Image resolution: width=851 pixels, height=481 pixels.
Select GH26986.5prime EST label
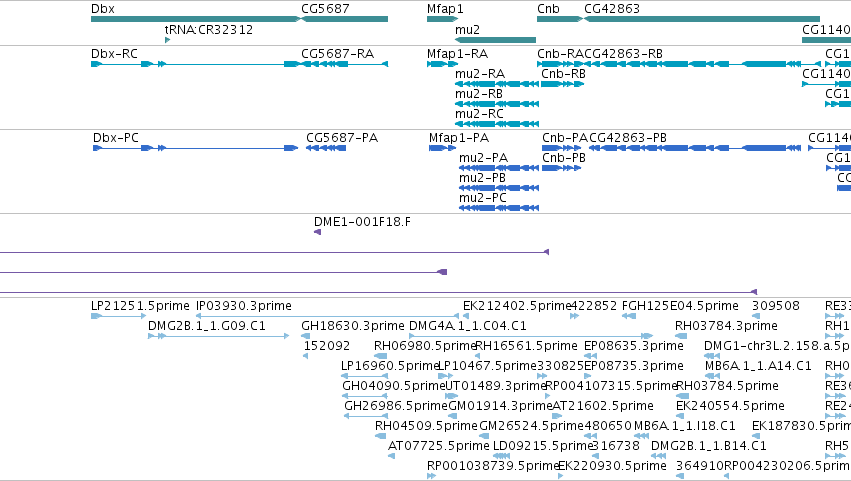(x=396, y=407)
